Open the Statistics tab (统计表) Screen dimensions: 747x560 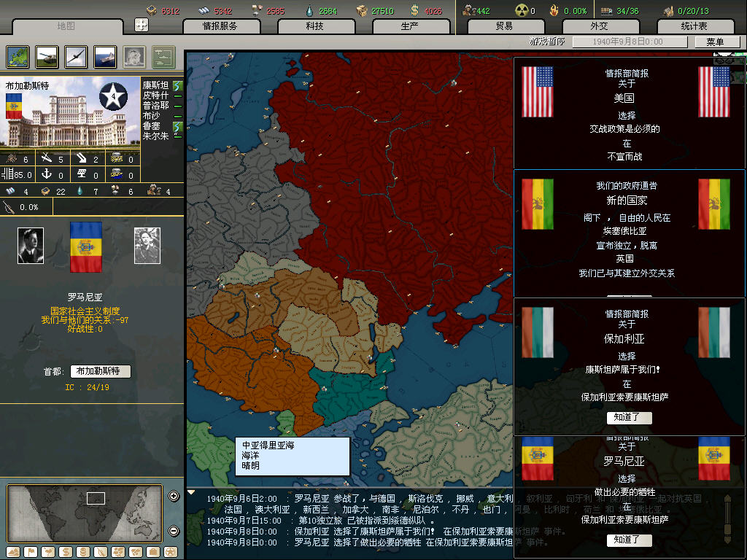click(x=694, y=26)
